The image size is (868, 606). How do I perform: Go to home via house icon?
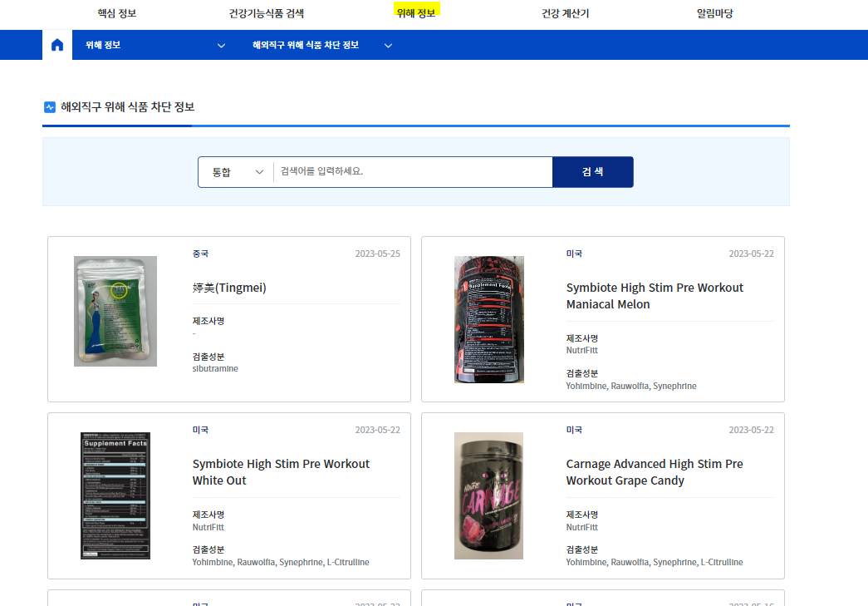coord(57,45)
